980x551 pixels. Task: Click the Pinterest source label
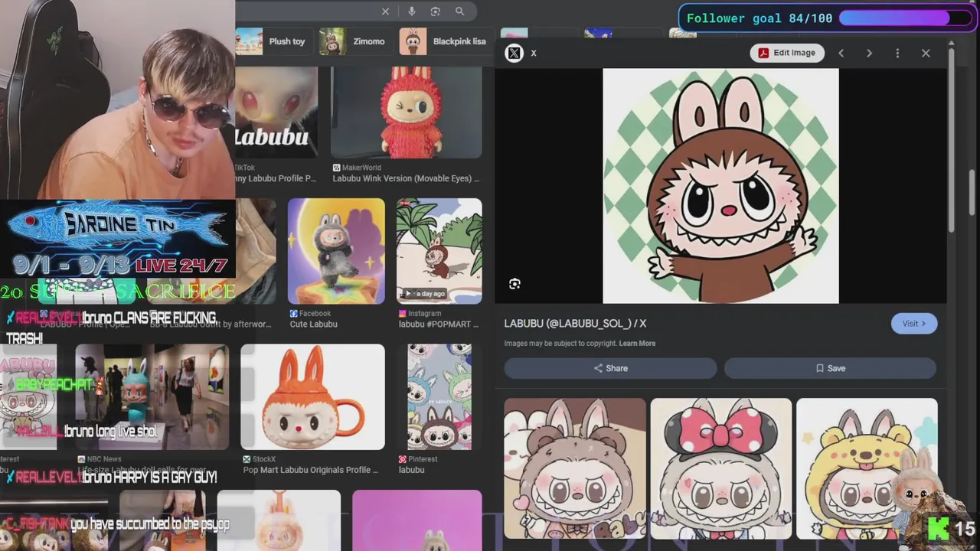(417, 459)
